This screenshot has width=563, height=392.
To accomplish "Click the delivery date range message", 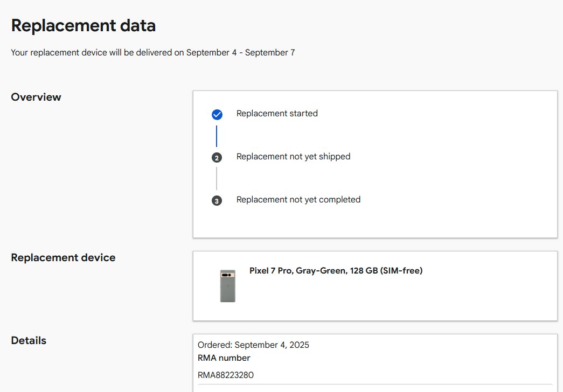I will point(153,53).
